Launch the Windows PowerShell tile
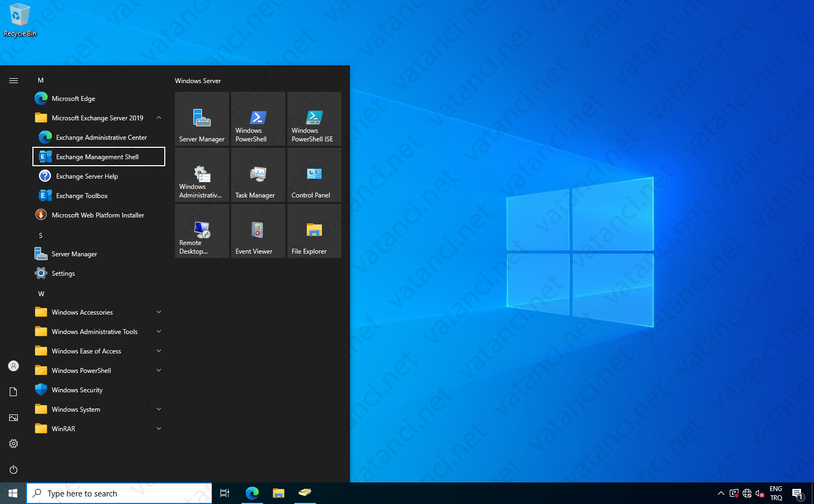 258,119
